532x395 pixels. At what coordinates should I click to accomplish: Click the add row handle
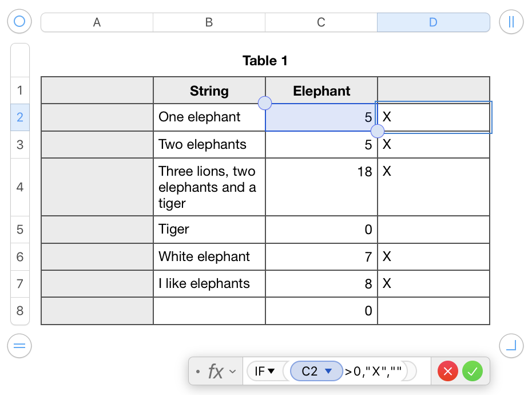(x=19, y=345)
